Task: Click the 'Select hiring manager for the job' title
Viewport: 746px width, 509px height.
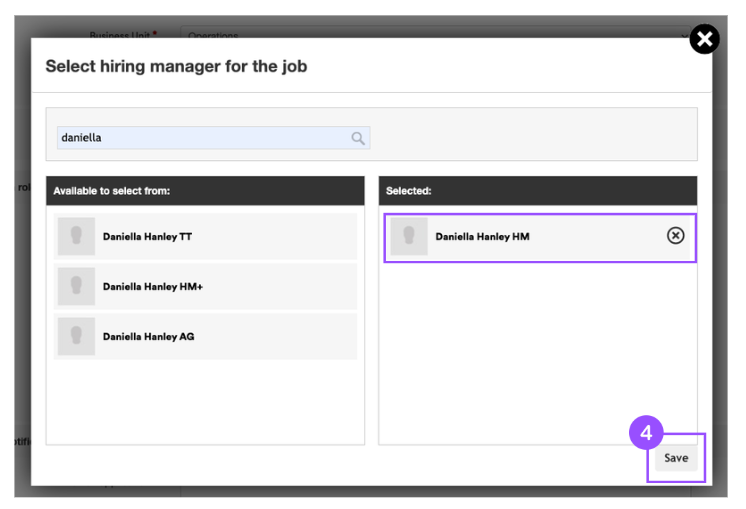Action: [176, 67]
